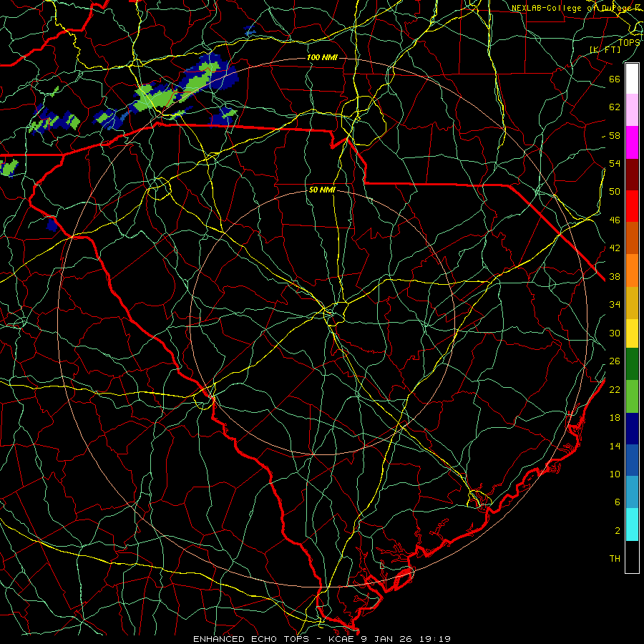Click the 6 legend value
Viewport: 644px width, 644px height.
point(618,502)
